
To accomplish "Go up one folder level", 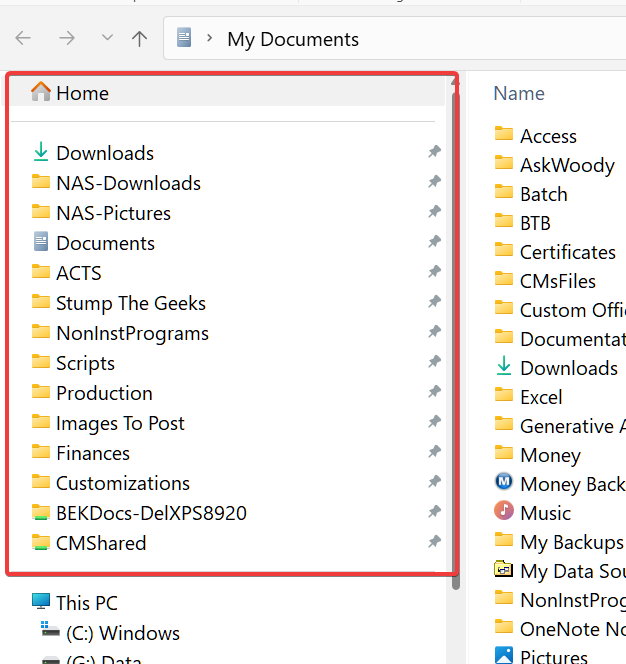I will (140, 39).
